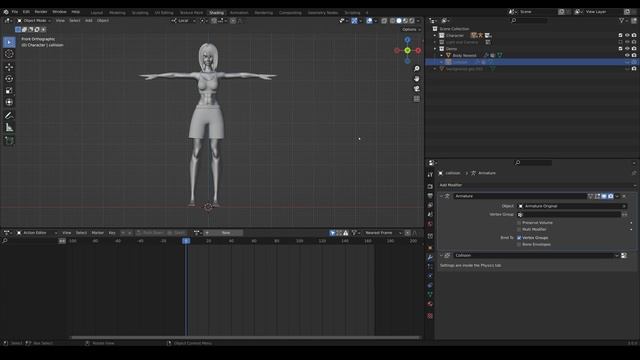Collapse the Collision modifier panel
The width and height of the screenshot is (640, 360).
pyautogui.click(x=441, y=256)
